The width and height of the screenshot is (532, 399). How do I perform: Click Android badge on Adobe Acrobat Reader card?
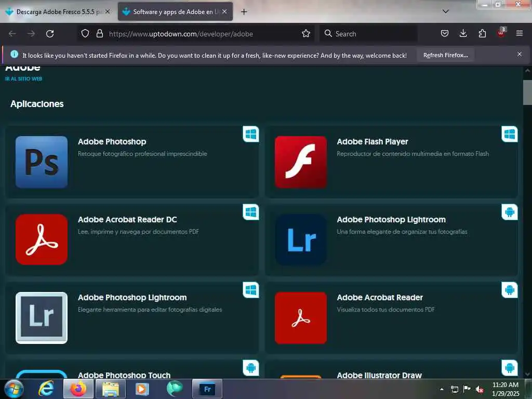510,290
